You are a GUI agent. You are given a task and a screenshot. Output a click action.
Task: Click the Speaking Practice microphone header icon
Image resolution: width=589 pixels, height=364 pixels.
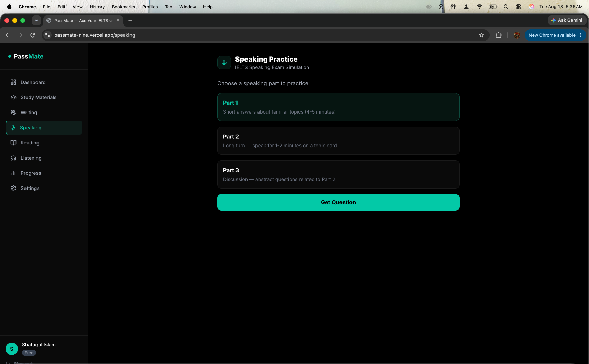[x=224, y=63]
